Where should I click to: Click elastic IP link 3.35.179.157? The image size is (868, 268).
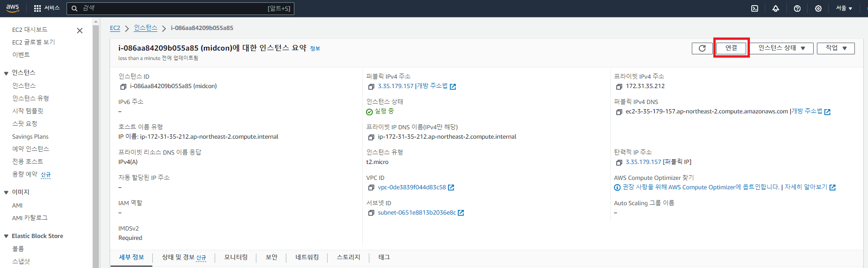pos(643,162)
